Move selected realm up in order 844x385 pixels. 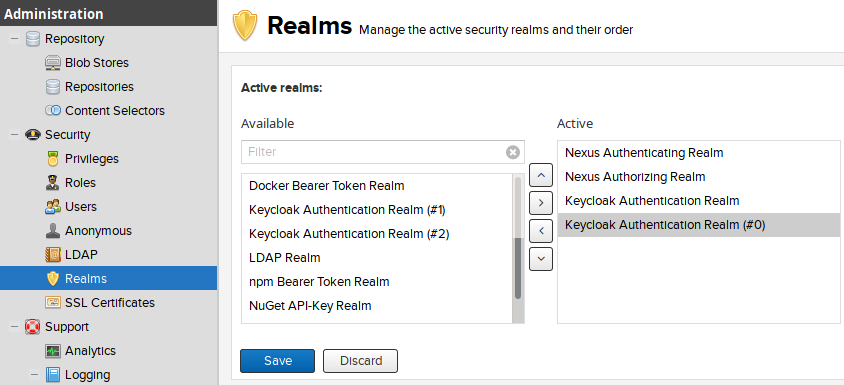pyautogui.click(x=541, y=175)
